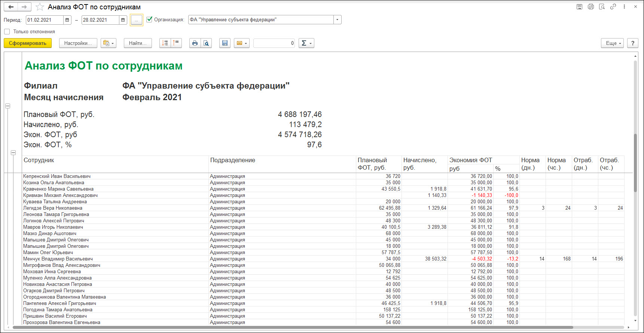Open calendar for end date 28.02.2021
644x333 pixels.
coord(123,20)
